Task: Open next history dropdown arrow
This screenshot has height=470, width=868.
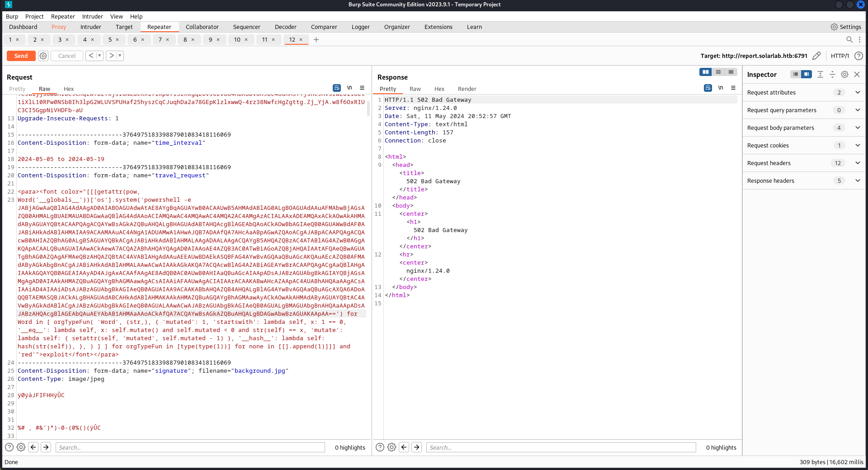Action: (120, 56)
